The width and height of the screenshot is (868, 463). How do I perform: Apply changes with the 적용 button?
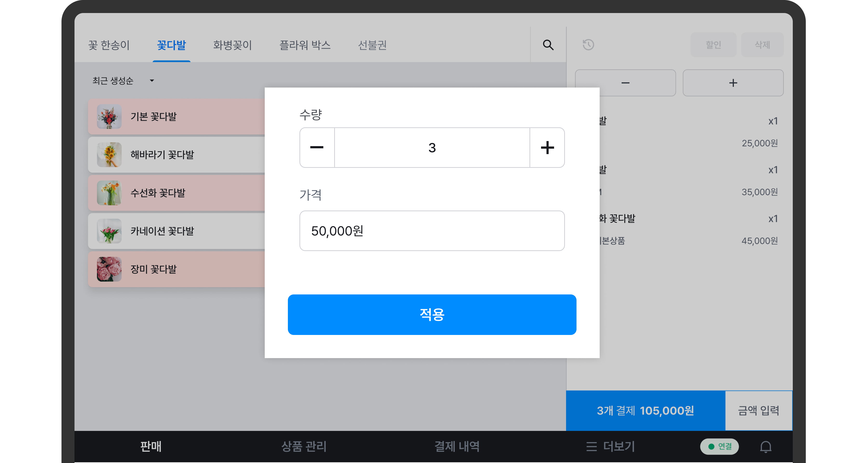point(432,314)
